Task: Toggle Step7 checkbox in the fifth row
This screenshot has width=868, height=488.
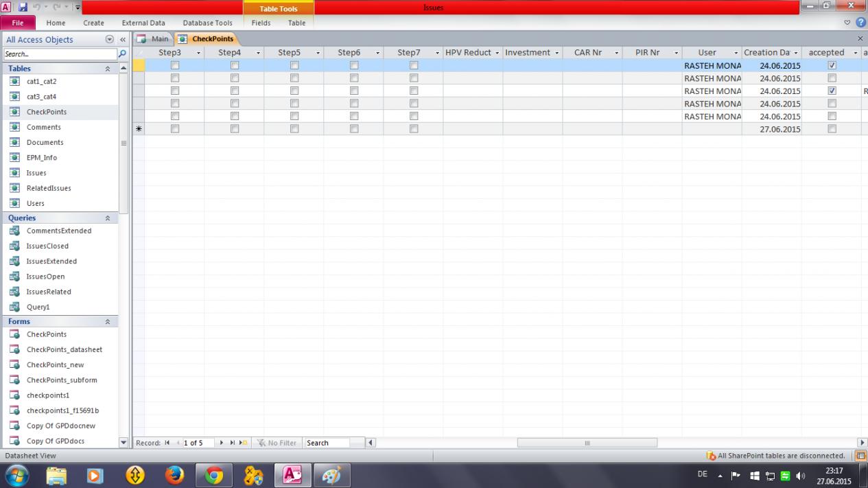Action: pos(413,116)
